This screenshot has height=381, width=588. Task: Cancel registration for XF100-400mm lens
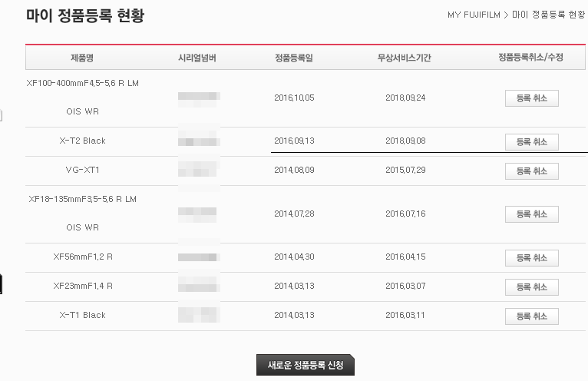531,98
